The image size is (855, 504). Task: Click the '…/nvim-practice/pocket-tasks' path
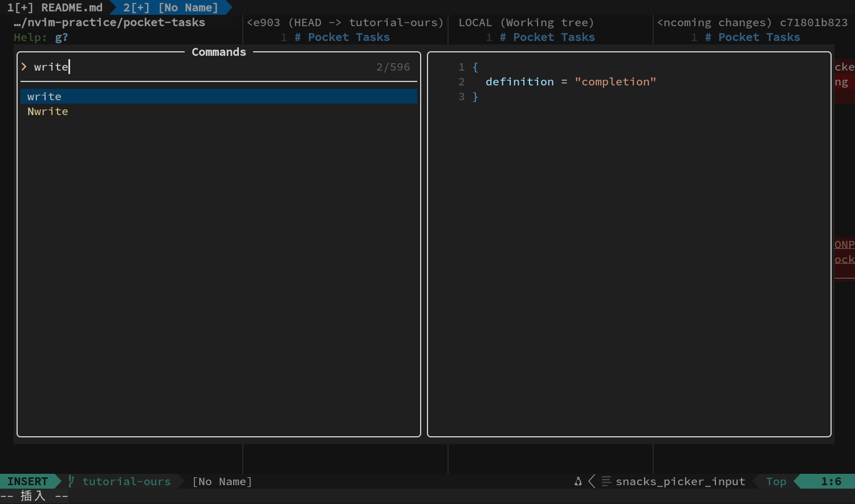(109, 22)
